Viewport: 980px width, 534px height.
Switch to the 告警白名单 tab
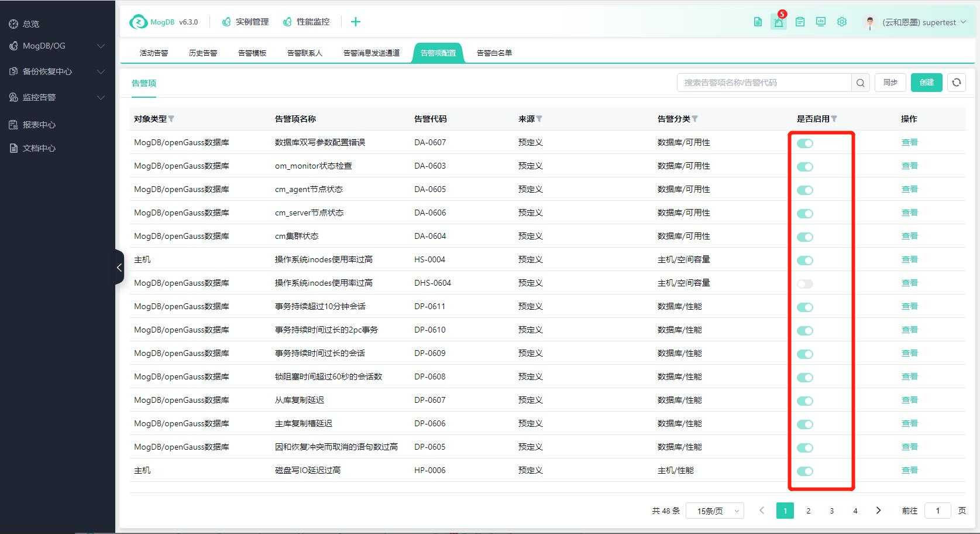(x=494, y=53)
